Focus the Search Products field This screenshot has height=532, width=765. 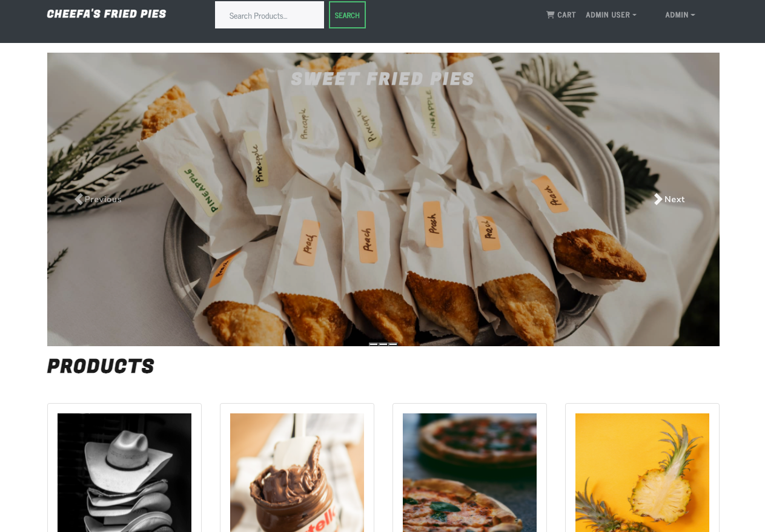[270, 15]
